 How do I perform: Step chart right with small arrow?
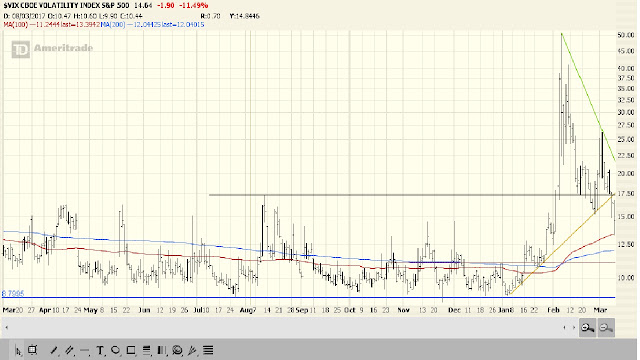click(x=573, y=327)
